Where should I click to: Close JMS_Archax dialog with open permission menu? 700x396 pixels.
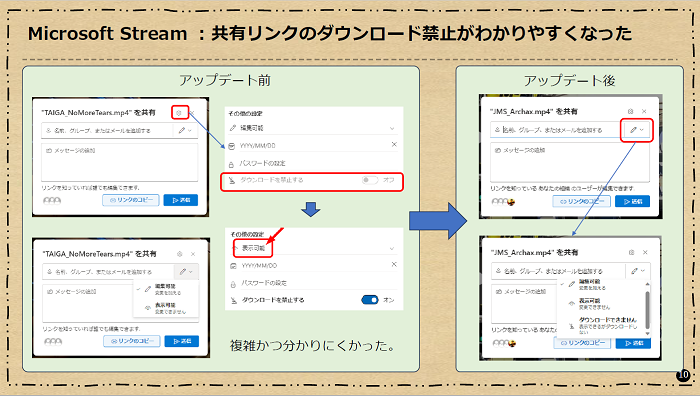click(645, 252)
